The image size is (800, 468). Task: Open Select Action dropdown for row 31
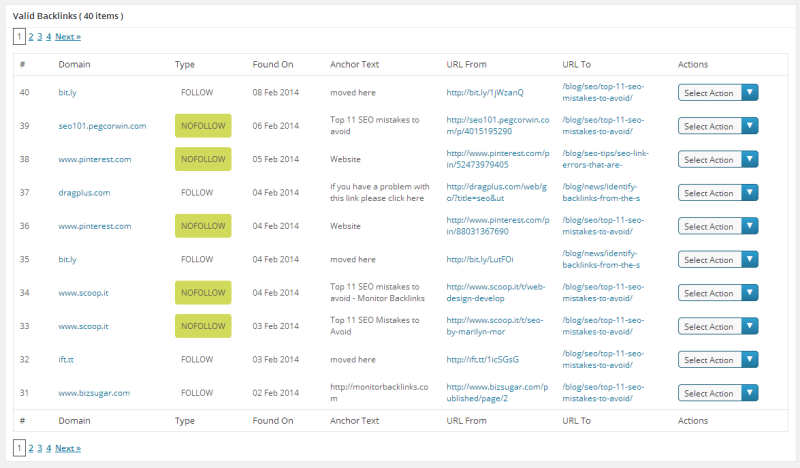click(717, 394)
